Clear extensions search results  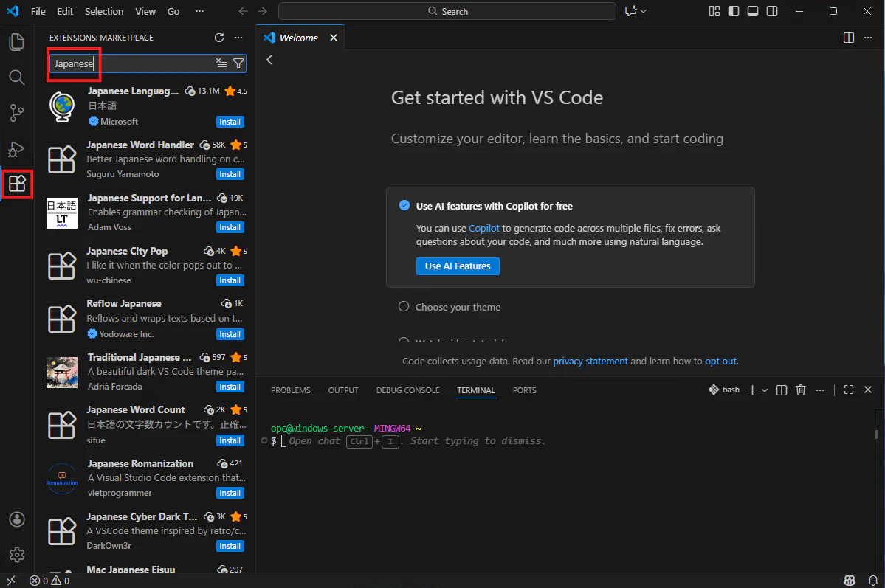click(x=222, y=63)
